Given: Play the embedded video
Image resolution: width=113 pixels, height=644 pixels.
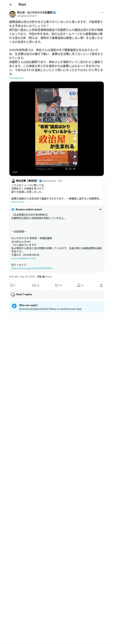Looking at the screenshot, I should tap(56, 129).
